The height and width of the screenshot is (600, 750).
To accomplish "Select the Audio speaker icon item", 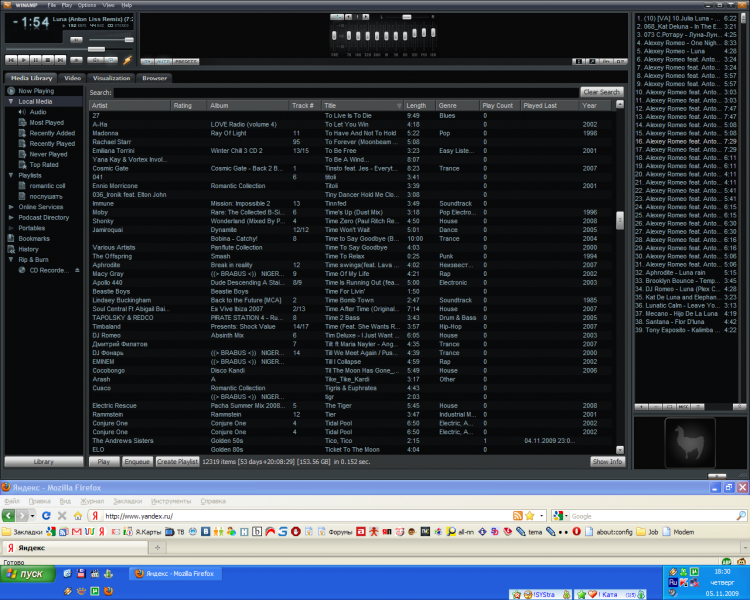I will tap(22, 112).
